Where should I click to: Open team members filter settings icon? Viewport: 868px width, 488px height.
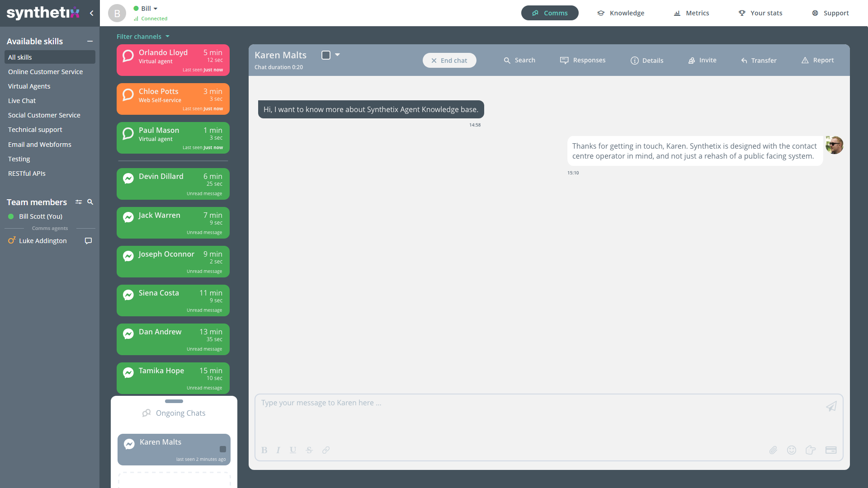79,202
